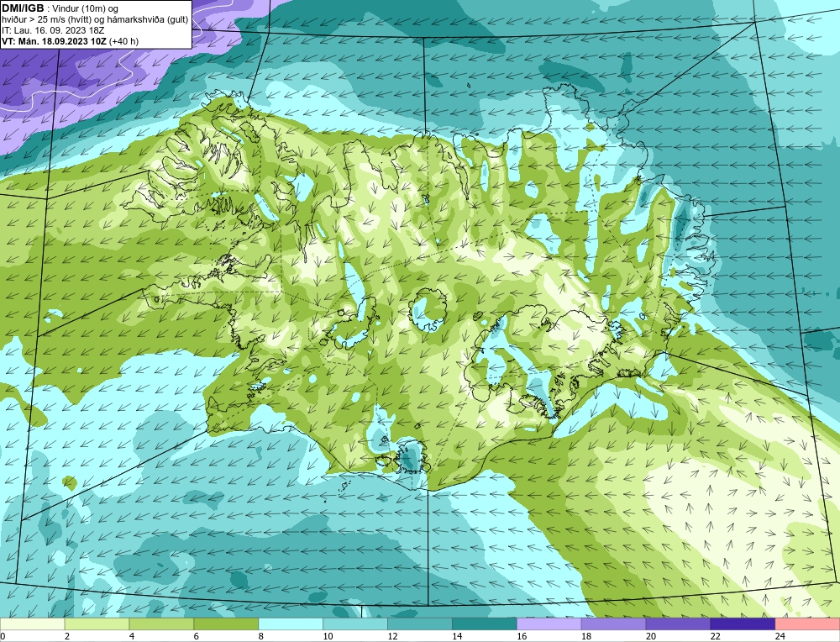Viewport: 840px width, 642px height.
Task: Click the 4-6 m/s green swatch
Action: tap(161, 624)
